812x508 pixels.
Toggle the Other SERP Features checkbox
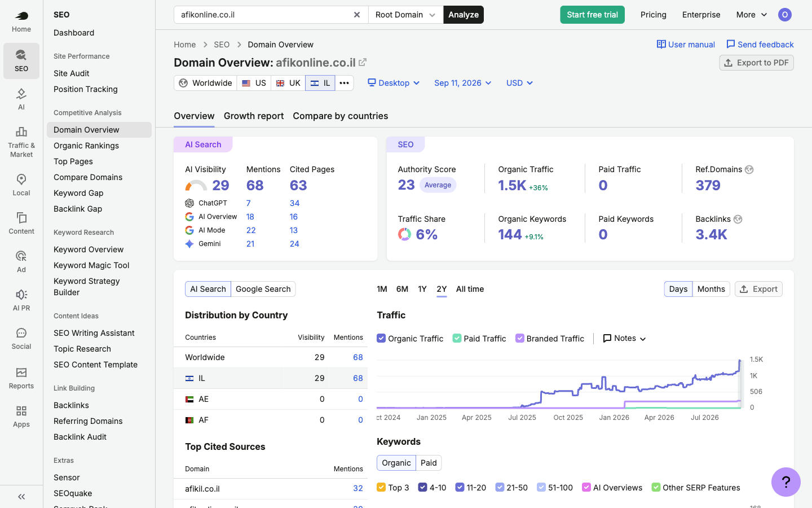pyautogui.click(x=656, y=488)
